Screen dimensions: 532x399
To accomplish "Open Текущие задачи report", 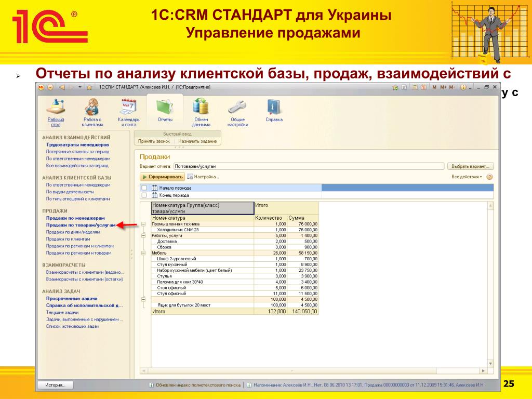I will (62, 312).
